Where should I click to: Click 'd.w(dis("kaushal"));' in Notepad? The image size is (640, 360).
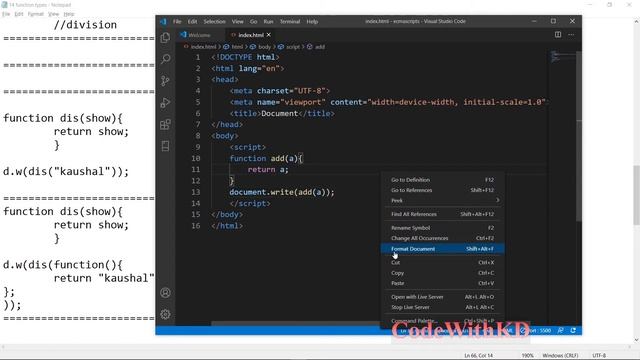click(x=66, y=171)
